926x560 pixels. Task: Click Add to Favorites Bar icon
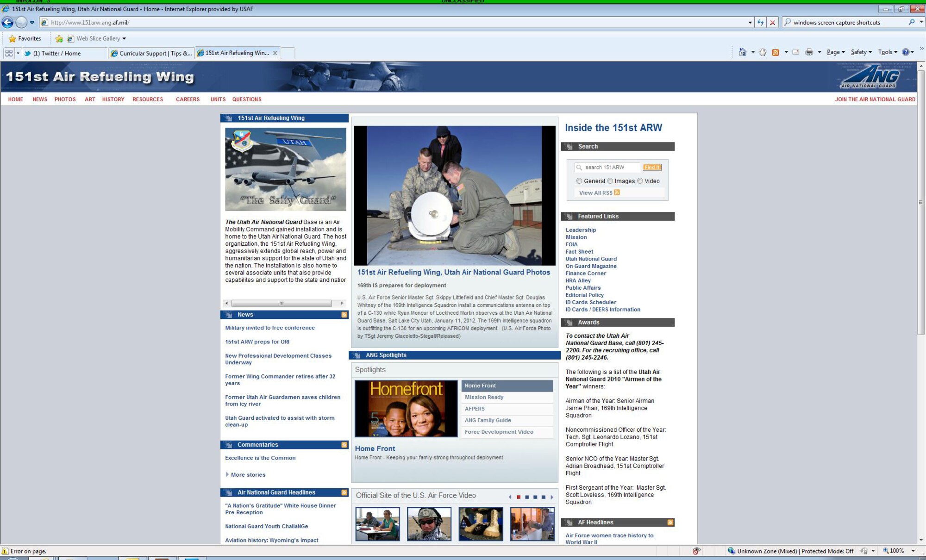59,39
